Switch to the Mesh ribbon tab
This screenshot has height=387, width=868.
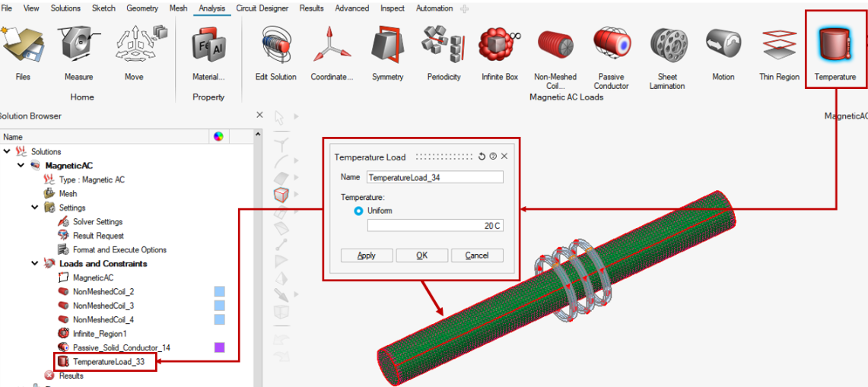(x=178, y=8)
